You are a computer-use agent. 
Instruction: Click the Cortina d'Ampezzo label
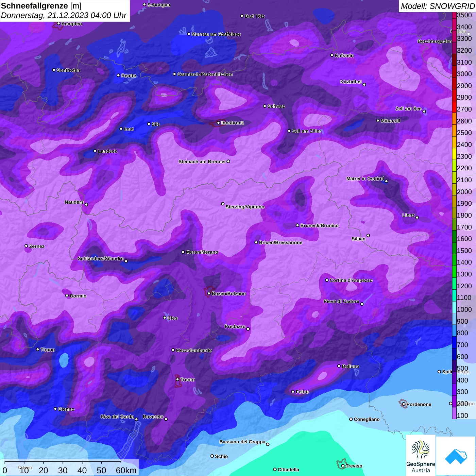coord(351,280)
